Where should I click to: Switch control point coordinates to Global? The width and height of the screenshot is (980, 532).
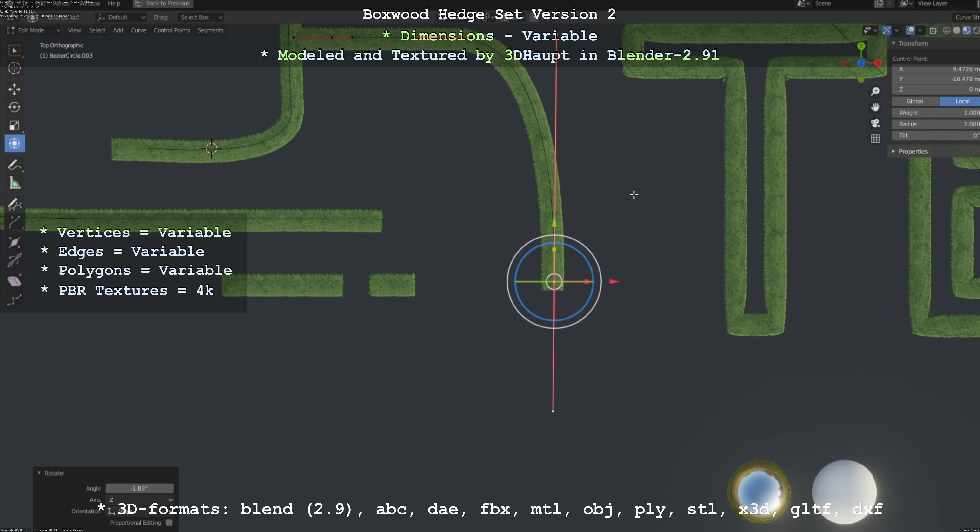914,101
